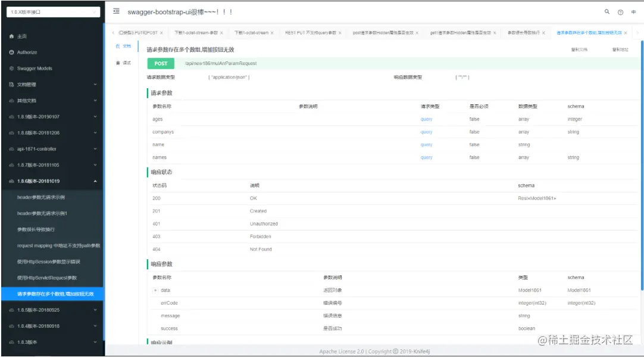Screen dimensions: 644x357
Task: Switch to the 下载1-octet-stream tab
Action: pyautogui.click(x=251, y=33)
